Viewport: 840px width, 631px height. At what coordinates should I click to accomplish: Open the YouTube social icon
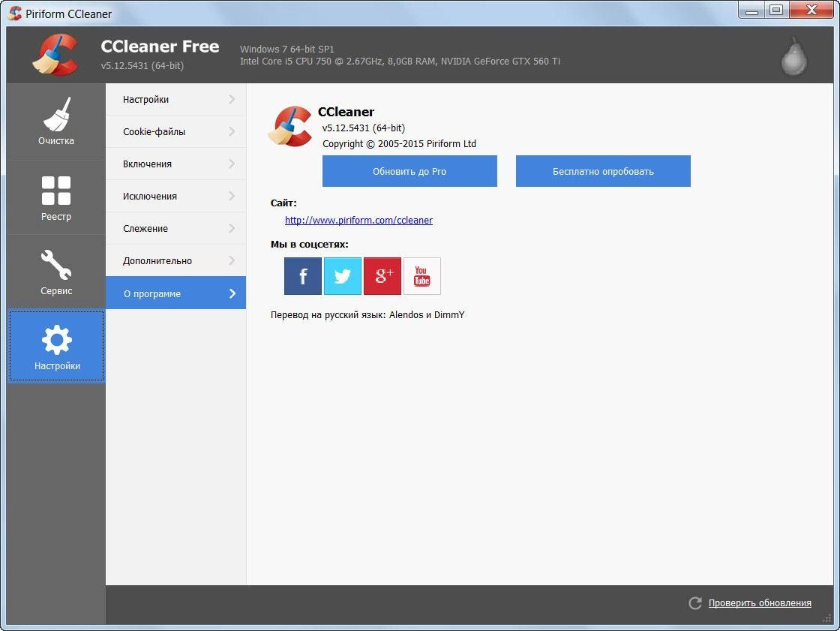[x=422, y=276]
